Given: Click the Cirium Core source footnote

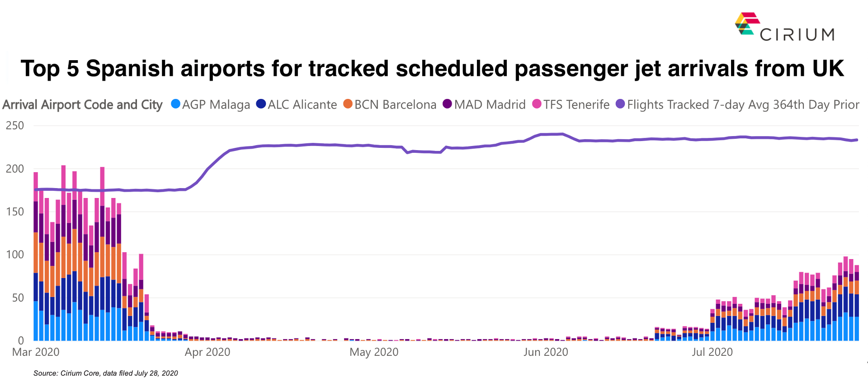Looking at the screenshot, I should pyautogui.click(x=106, y=373).
